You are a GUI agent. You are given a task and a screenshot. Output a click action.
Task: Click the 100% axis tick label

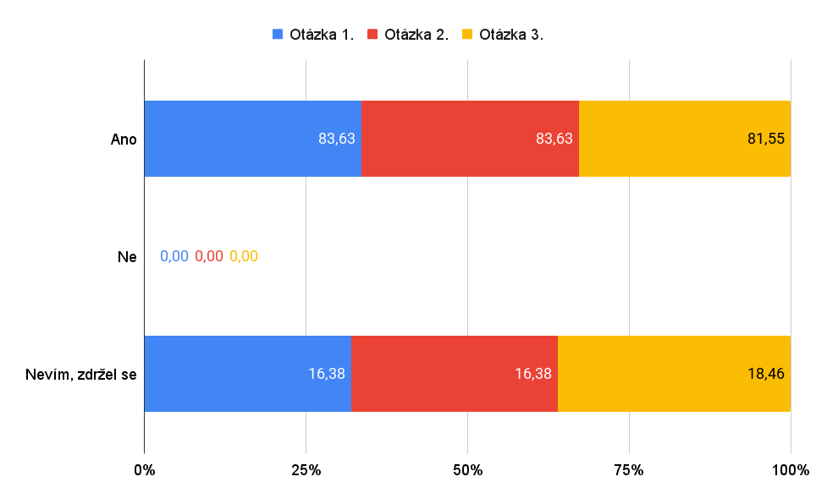[x=791, y=470]
